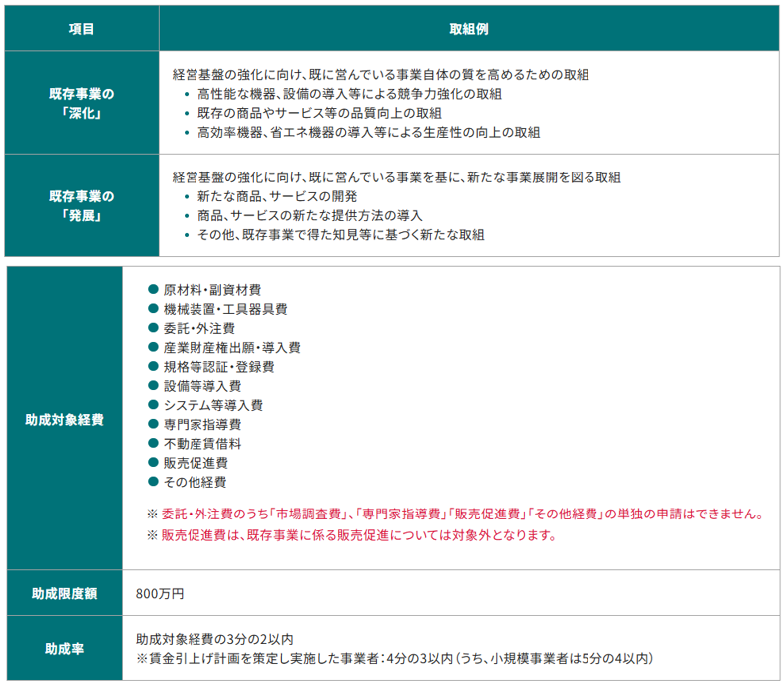Select the 既存事業の「深化」 row header
This screenshot has width=784, height=686.
coord(81,103)
